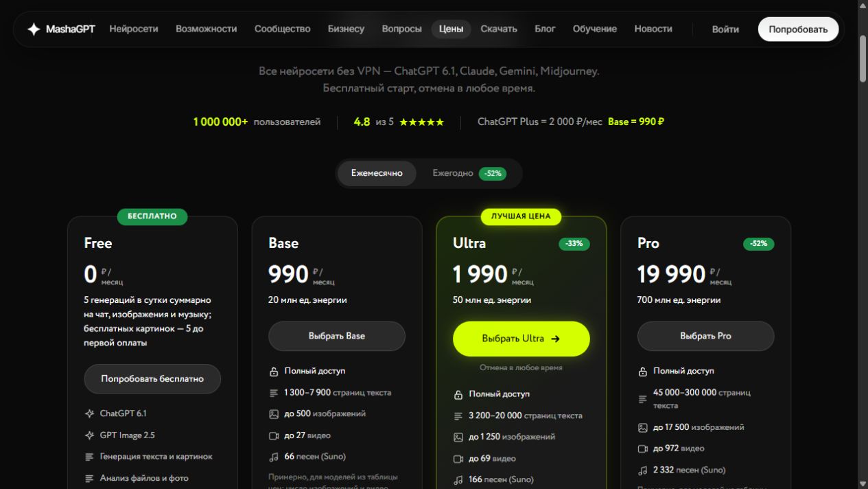Click the video icon beside до 27 видео
This screenshot has height=489, width=868.
(x=274, y=436)
